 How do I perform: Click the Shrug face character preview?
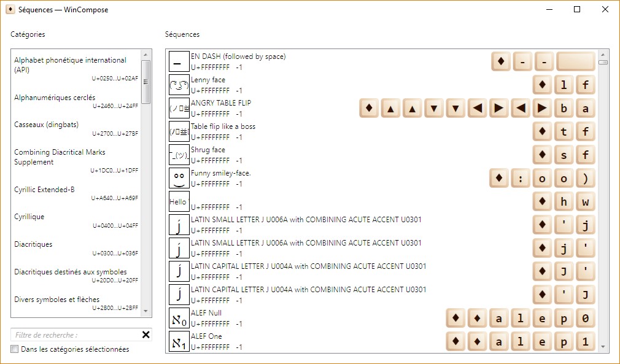tap(179, 155)
